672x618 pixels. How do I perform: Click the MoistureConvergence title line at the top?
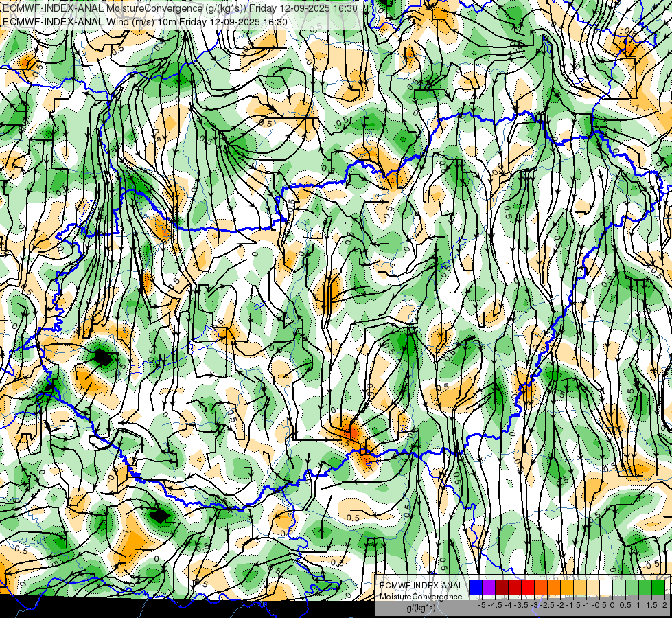coord(180,8)
